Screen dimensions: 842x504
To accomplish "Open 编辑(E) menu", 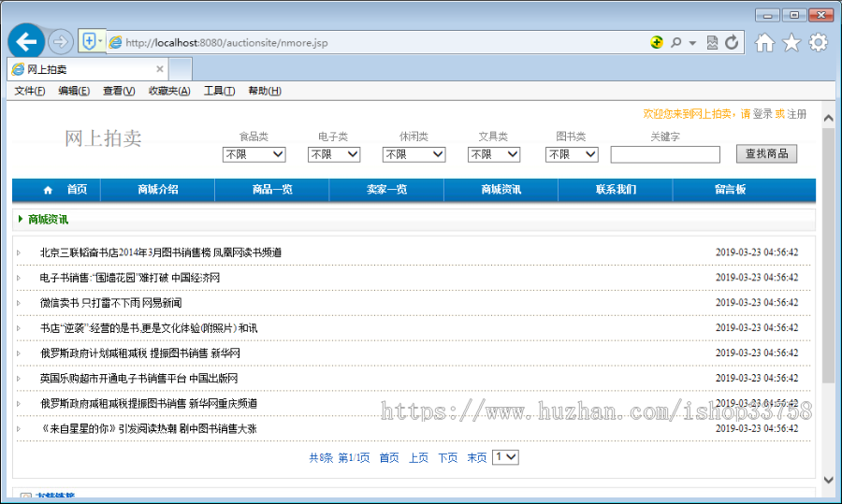I will [x=74, y=91].
